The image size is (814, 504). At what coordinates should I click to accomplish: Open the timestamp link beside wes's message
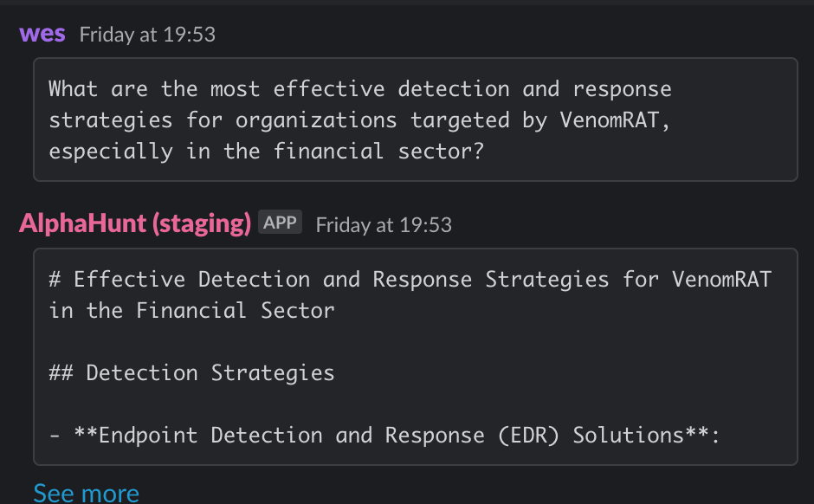coord(147,35)
